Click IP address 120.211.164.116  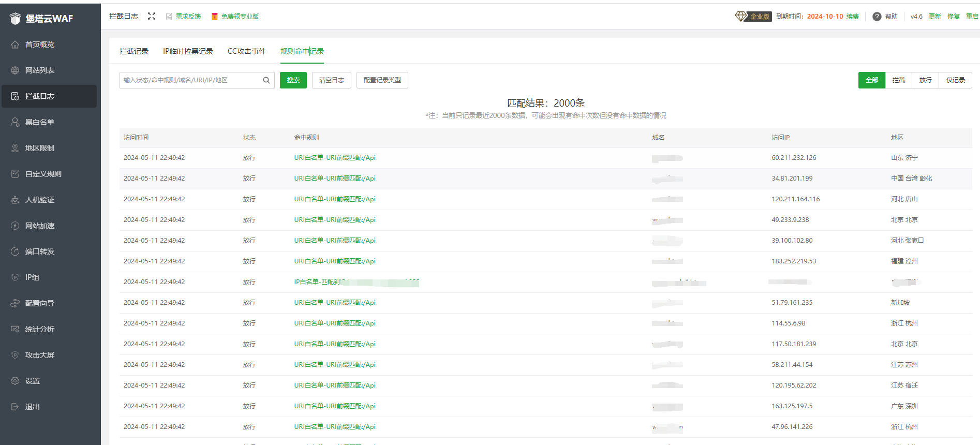click(796, 199)
